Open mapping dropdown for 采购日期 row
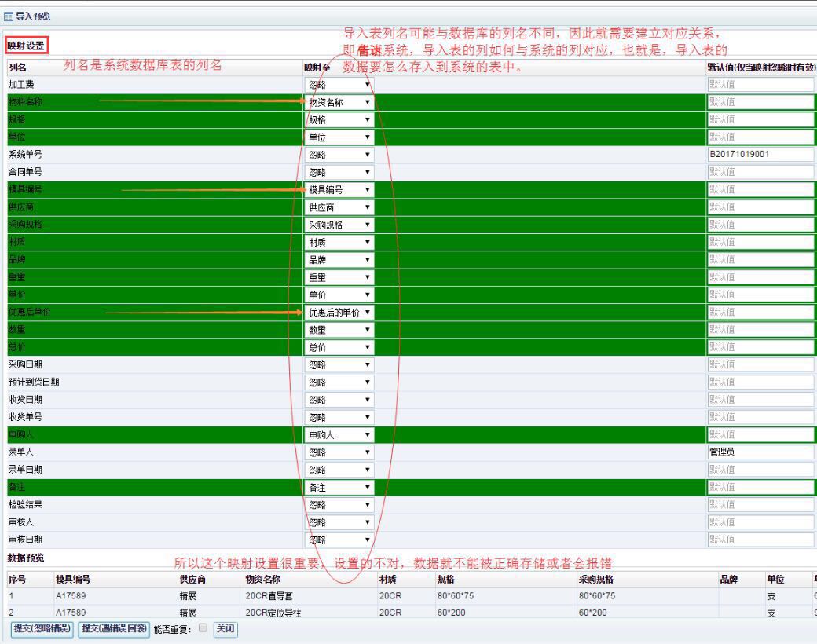This screenshot has width=817, height=644. coord(339,365)
